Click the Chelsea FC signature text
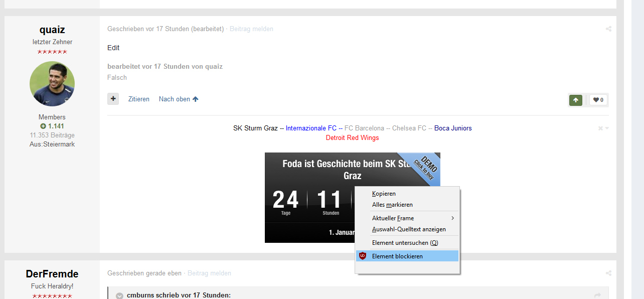The image size is (644, 299). pos(409,128)
